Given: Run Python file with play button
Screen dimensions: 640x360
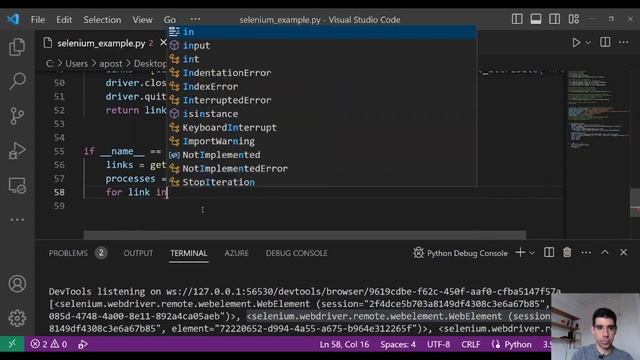Looking at the screenshot, I should (x=576, y=42).
